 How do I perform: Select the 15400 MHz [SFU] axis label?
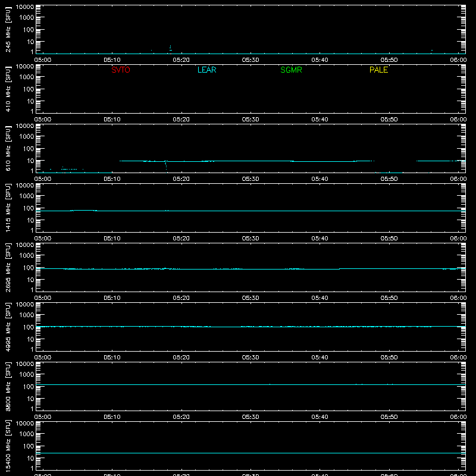pos(8,446)
